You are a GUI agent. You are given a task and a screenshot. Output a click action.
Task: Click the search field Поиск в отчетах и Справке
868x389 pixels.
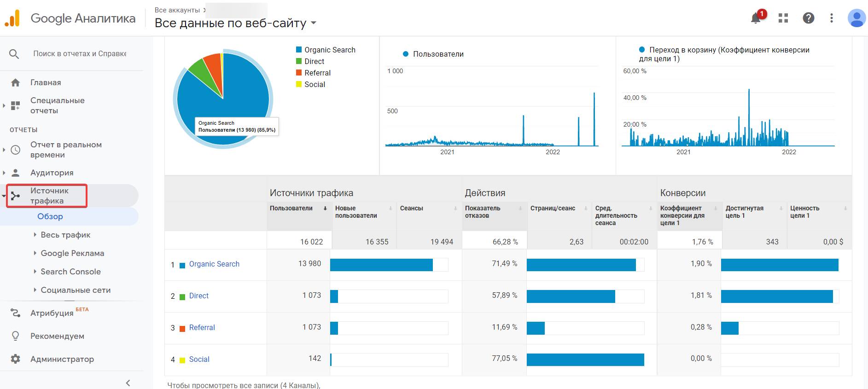point(80,54)
